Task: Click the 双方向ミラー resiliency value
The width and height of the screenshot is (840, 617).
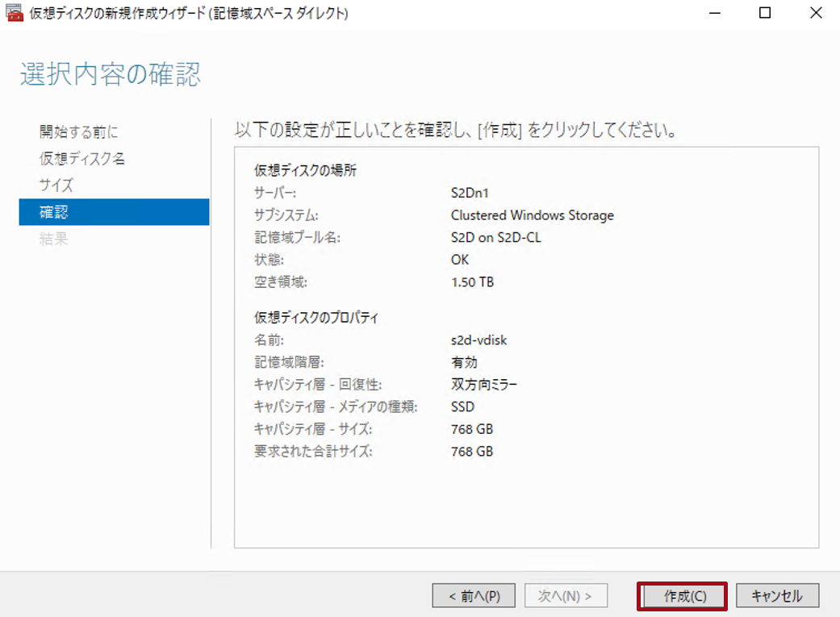Action: coord(483,384)
